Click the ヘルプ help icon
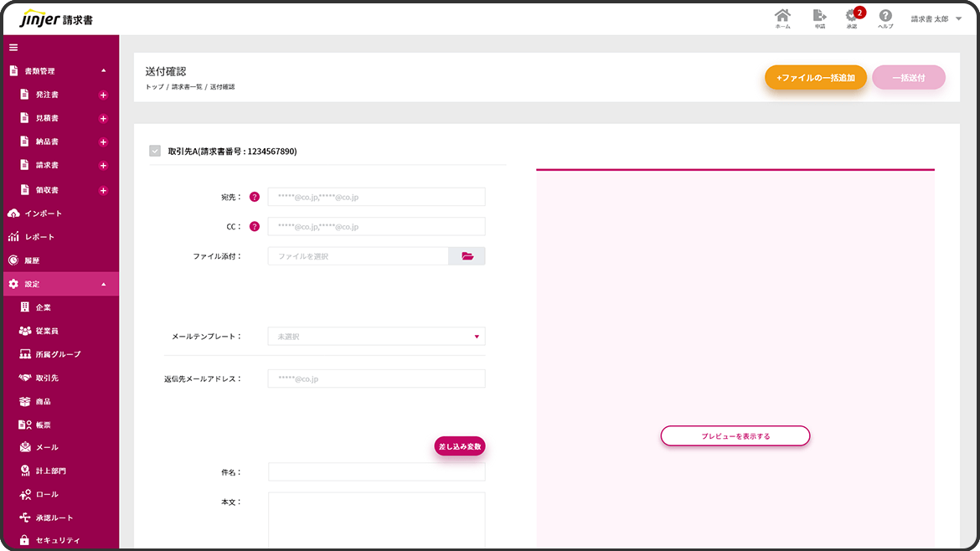This screenshot has width=980, height=551. [885, 18]
